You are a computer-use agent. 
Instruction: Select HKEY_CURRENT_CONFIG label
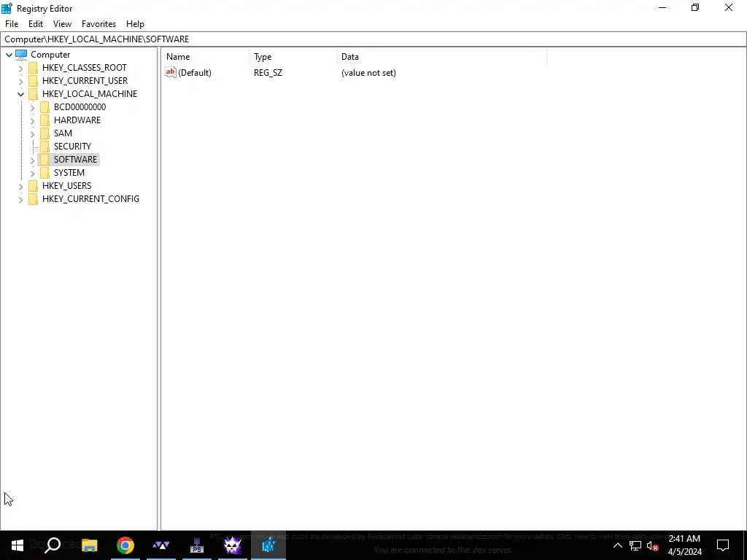[90, 198]
